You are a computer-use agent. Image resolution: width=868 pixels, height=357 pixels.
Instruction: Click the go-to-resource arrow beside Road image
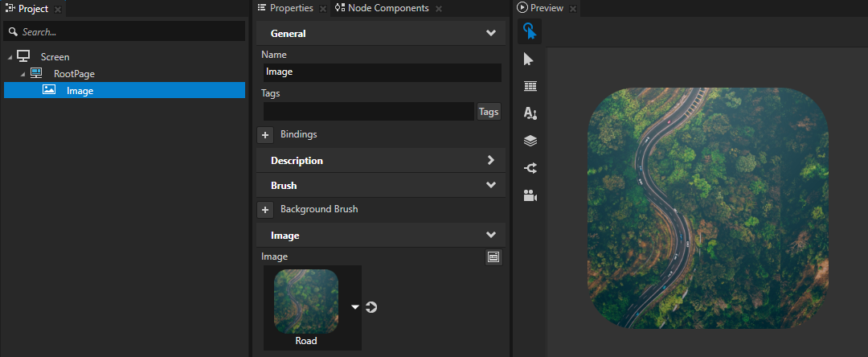point(371,306)
